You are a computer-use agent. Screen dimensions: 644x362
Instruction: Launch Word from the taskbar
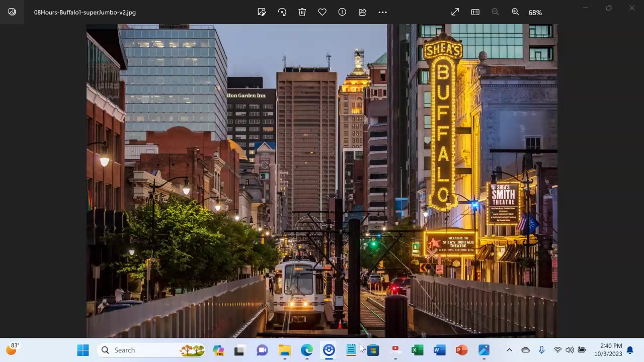(x=440, y=350)
